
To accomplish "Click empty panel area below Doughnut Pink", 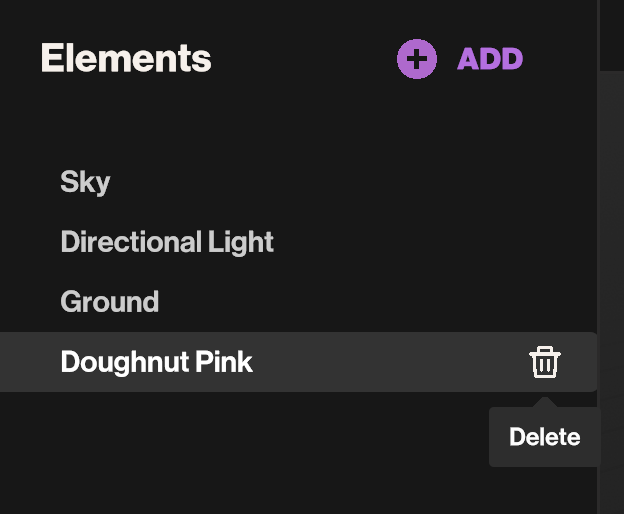I will pyautogui.click(x=250, y=450).
